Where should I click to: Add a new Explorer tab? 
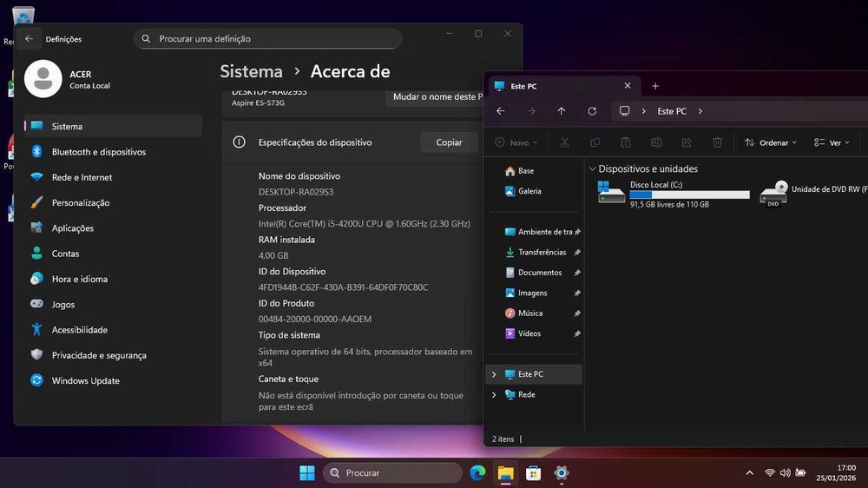click(x=655, y=86)
